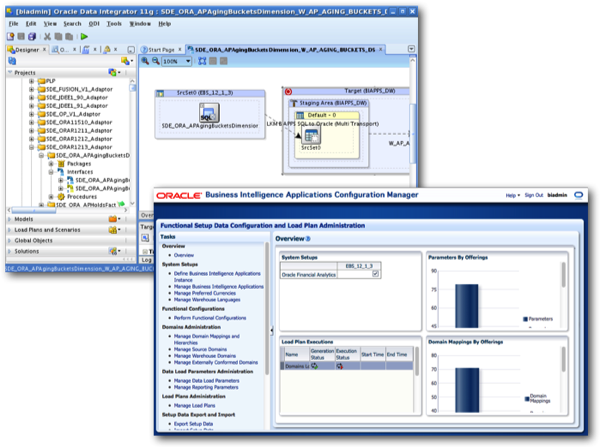Click the Parameters By Offerings chart scrollbar
This screenshot has height=448, width=600.
pos(563,274)
